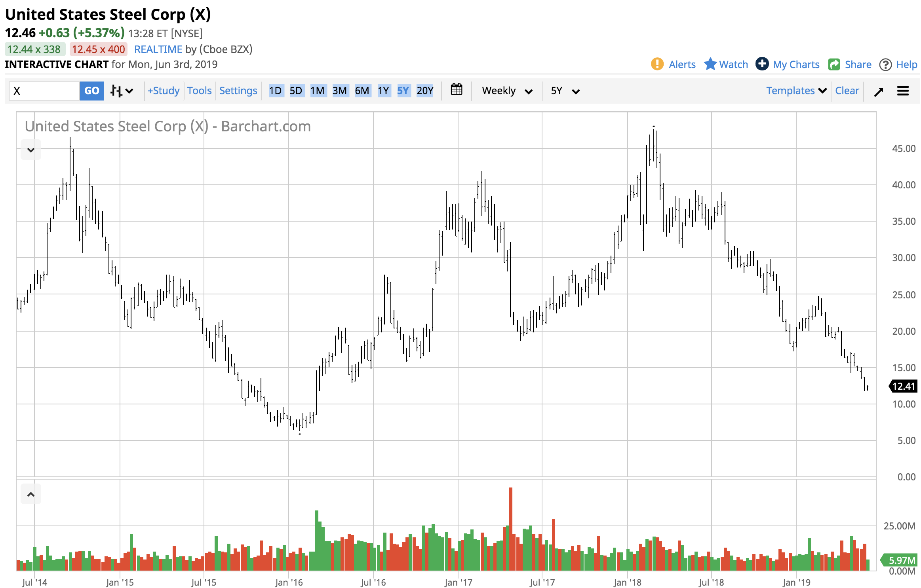Click the green Share icon

834,64
